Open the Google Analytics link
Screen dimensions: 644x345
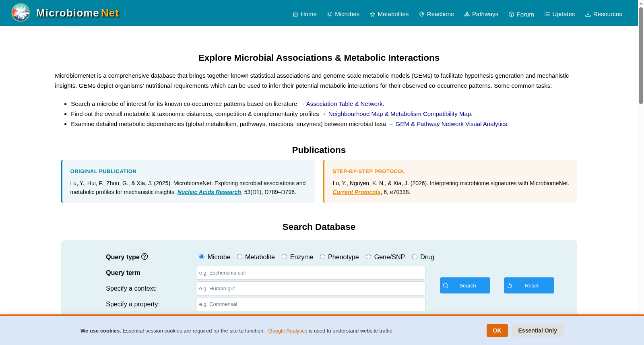click(x=288, y=331)
